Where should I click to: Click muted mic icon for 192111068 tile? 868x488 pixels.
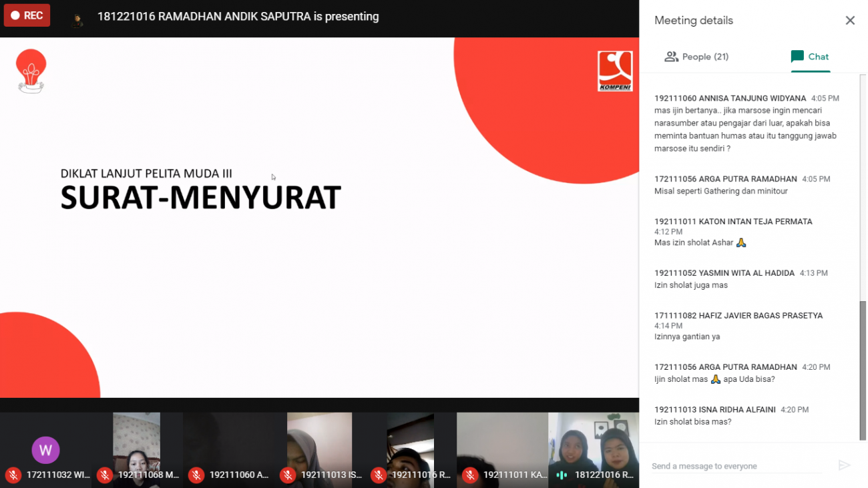[104, 475]
